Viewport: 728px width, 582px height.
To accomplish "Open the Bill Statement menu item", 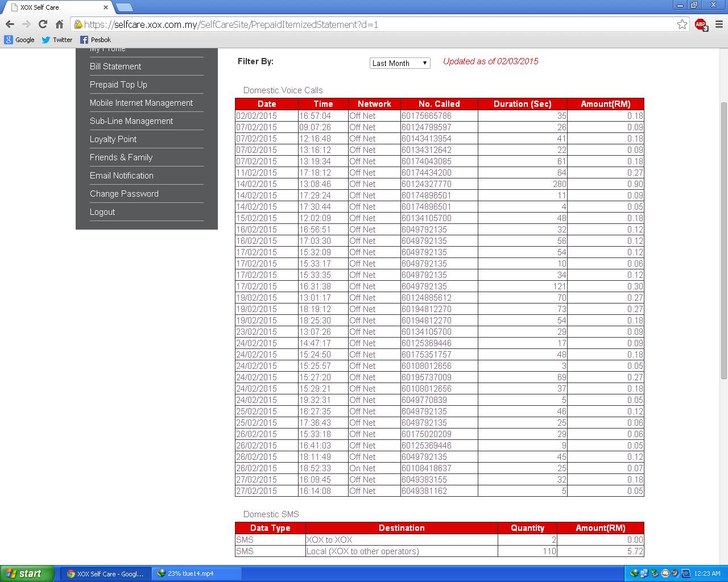I will 115,66.
